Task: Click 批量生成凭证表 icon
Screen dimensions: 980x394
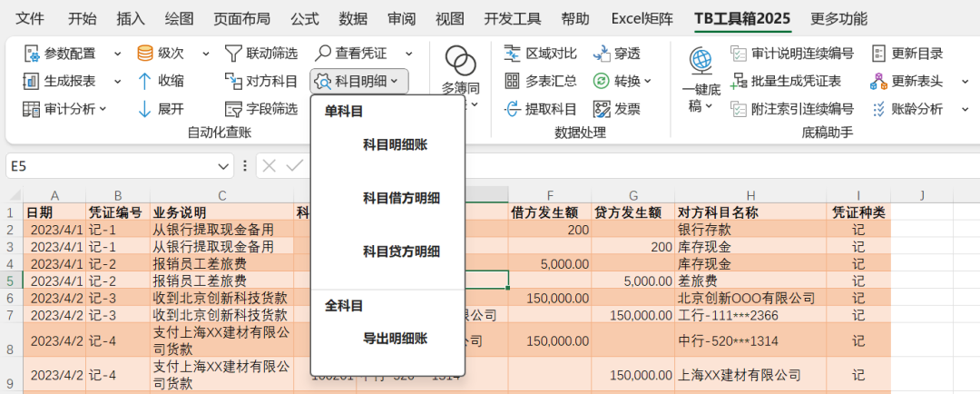Action: click(x=739, y=81)
